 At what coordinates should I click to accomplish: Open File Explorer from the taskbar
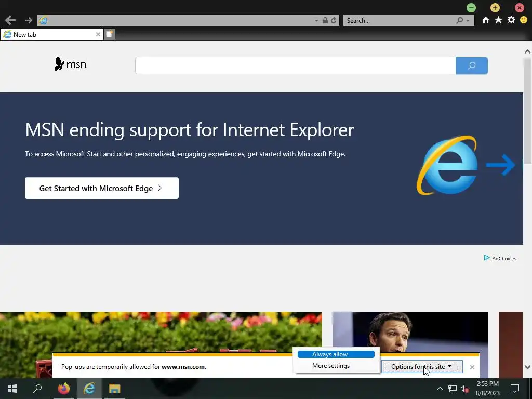point(115,389)
